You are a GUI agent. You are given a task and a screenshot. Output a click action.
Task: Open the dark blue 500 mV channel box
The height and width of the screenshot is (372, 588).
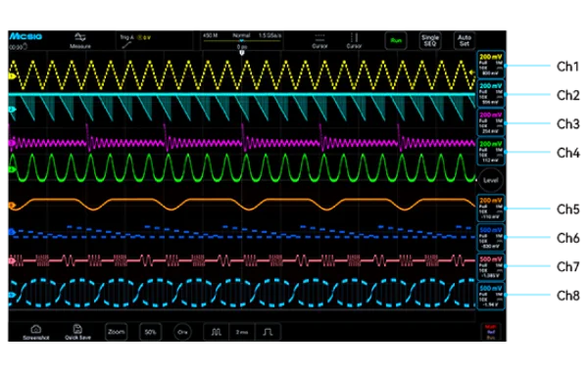pyautogui.click(x=491, y=238)
